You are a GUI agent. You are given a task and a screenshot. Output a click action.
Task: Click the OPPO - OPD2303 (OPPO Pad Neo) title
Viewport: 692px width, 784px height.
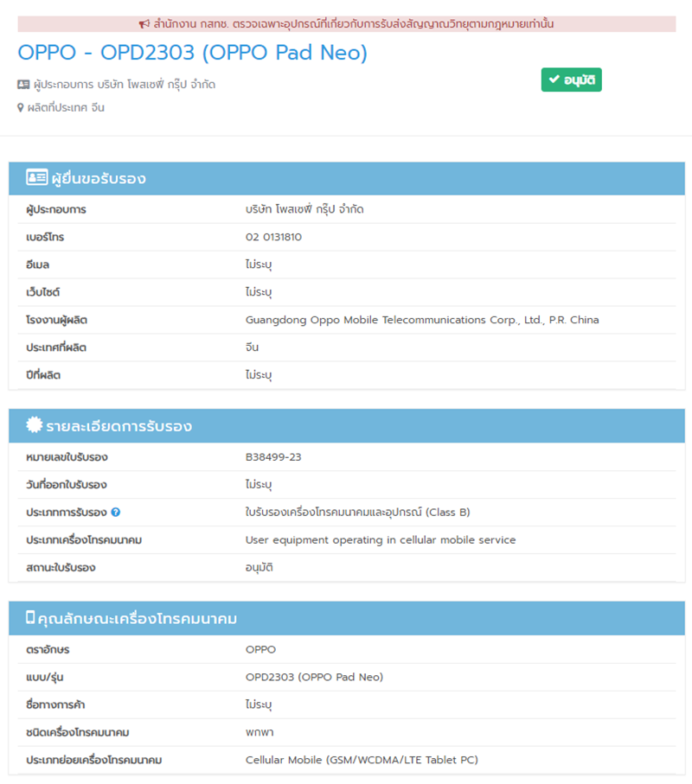pyautogui.click(x=192, y=54)
